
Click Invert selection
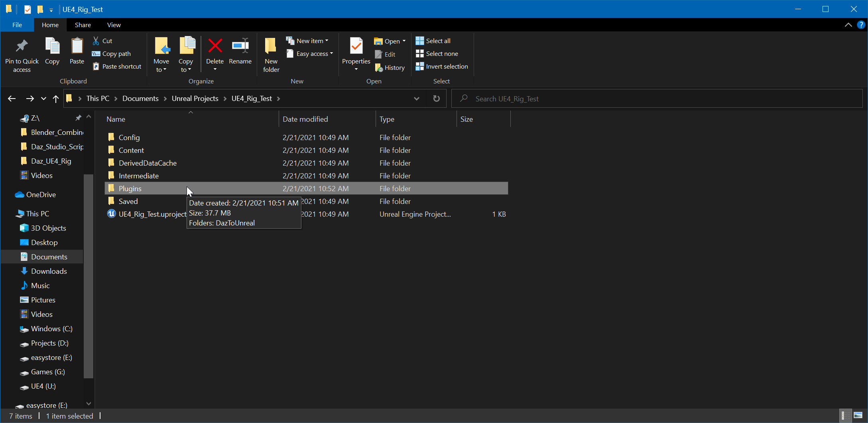pos(442,66)
